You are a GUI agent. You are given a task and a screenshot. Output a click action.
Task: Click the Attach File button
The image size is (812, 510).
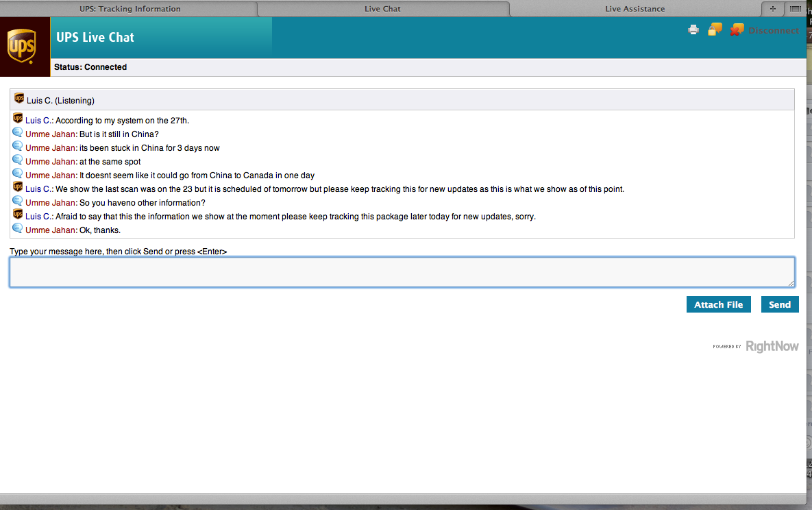[718, 305]
